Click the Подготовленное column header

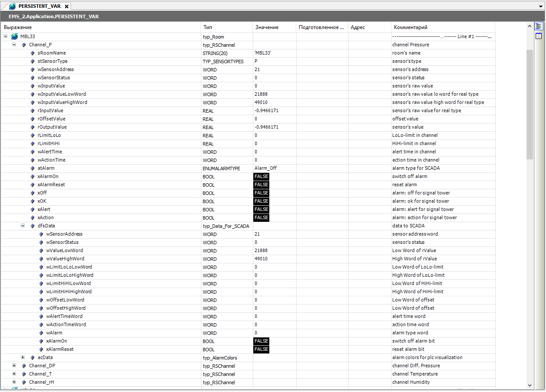click(x=322, y=27)
